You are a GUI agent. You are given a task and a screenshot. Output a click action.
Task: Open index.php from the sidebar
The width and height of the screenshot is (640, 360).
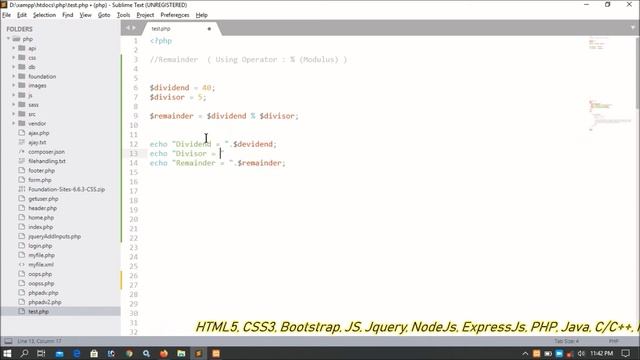pyautogui.click(x=40, y=227)
